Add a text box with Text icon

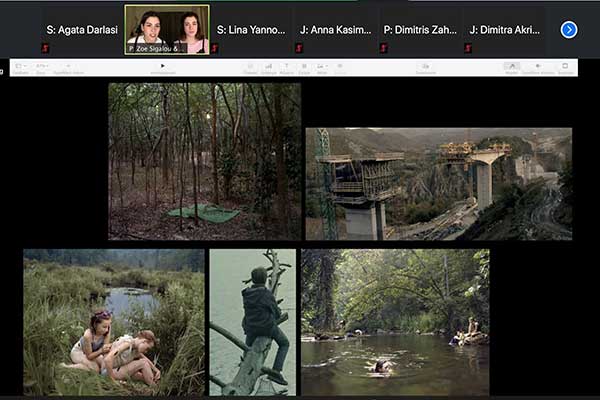click(x=286, y=67)
